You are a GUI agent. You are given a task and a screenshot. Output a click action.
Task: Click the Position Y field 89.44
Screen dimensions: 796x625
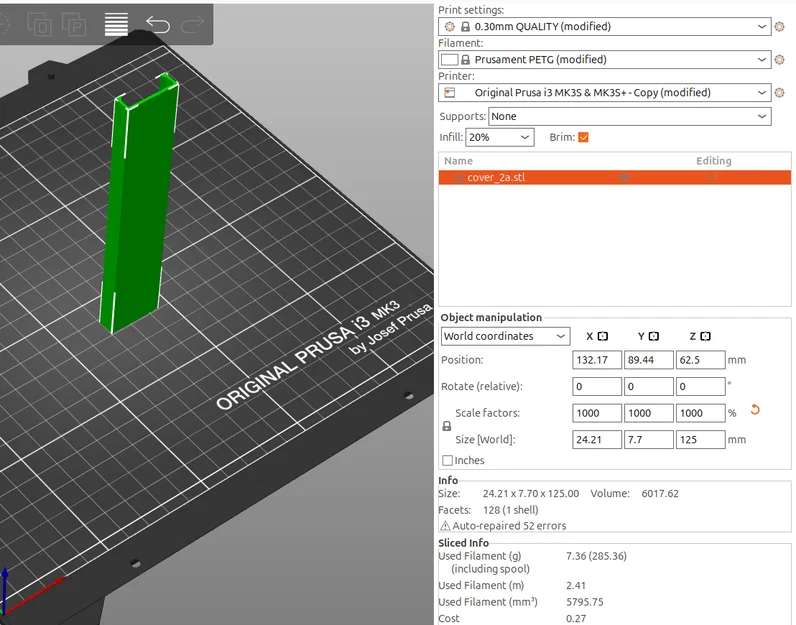pyautogui.click(x=648, y=360)
